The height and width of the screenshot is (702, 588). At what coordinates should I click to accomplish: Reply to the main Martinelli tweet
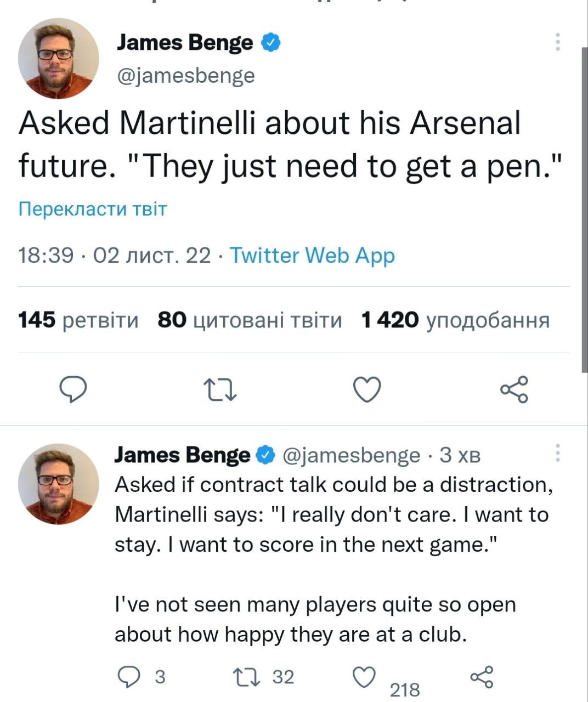click(73, 389)
